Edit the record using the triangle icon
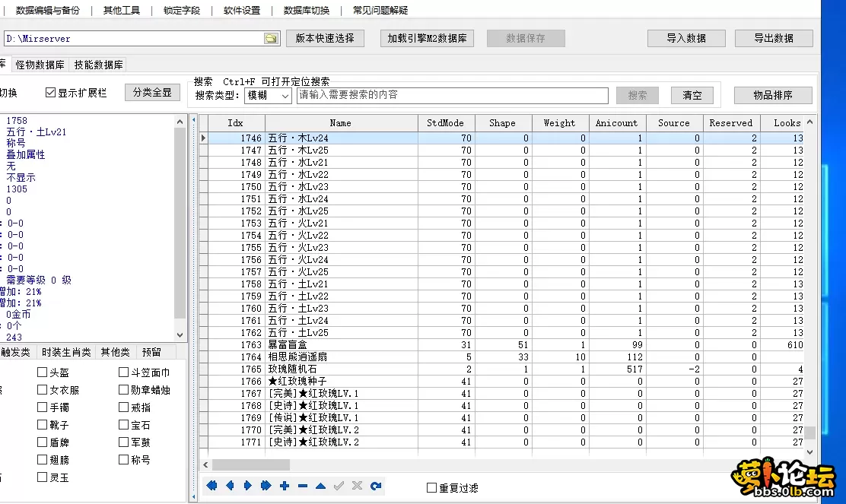The image size is (846, 504). 320,485
